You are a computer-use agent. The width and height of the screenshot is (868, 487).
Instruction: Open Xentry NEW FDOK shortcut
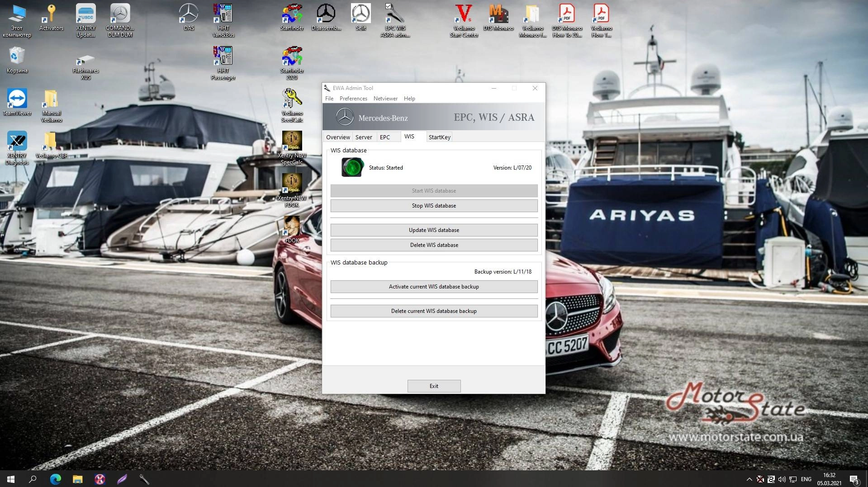(292, 190)
